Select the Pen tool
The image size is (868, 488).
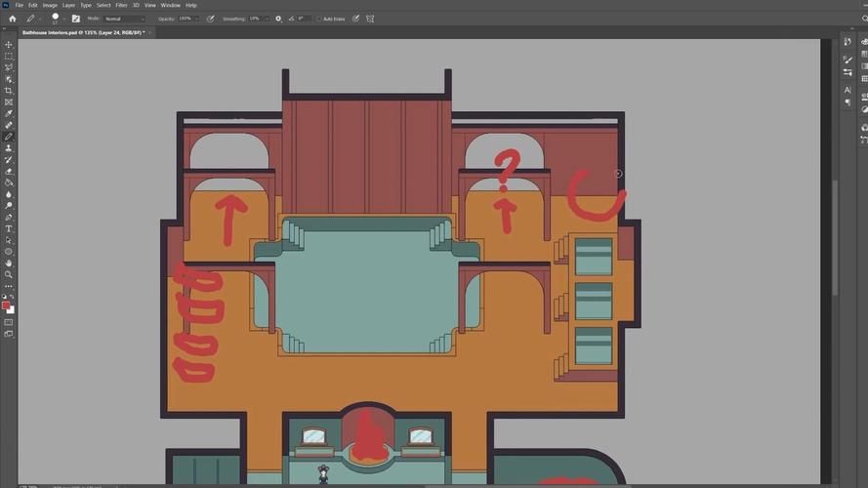9,218
